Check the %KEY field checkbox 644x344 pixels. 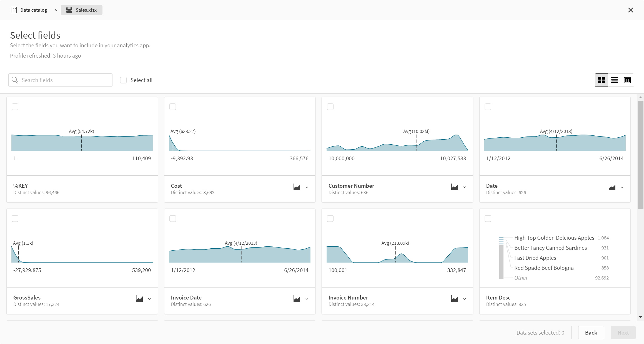tap(15, 107)
